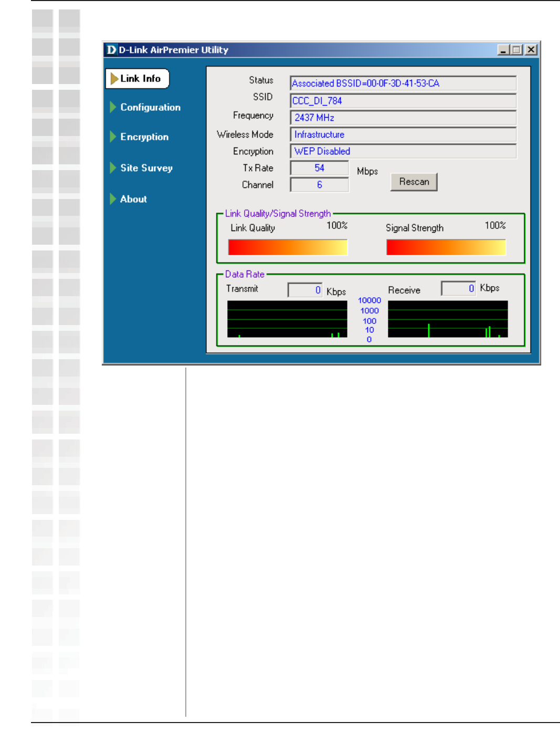Screen dimensions: 560x732
Task: Click the green arrow beside Configuration
Action: tap(113, 107)
